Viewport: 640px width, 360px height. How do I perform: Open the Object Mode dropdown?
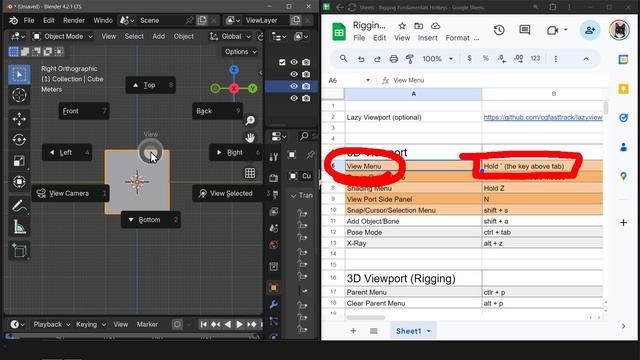click(63, 36)
